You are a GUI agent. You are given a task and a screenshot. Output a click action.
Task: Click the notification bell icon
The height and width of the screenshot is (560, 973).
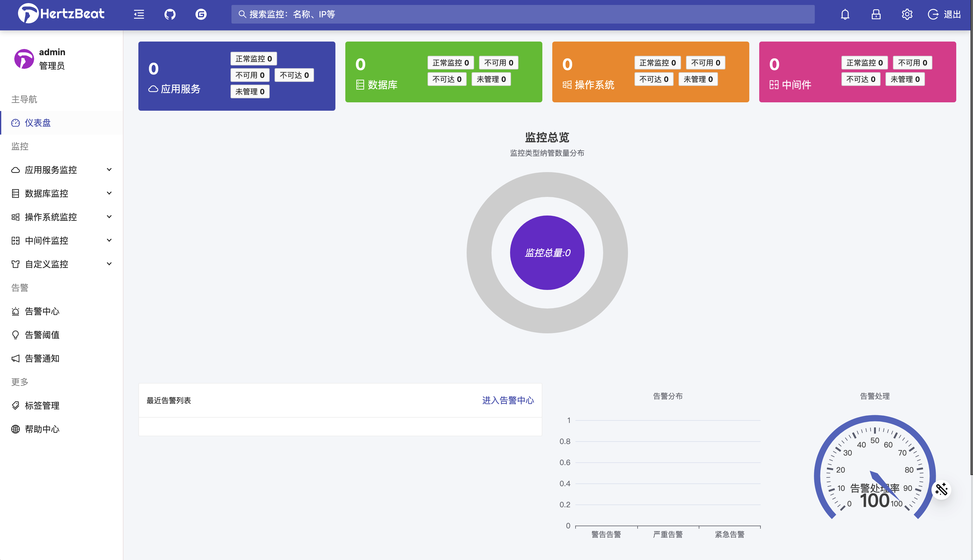tap(845, 14)
